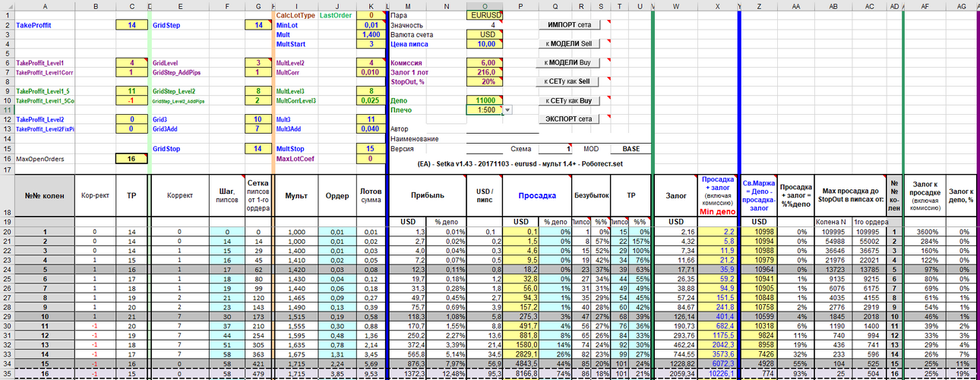Select column X header
Image resolution: width=980 pixels, height=380 pixels.
point(718,5)
